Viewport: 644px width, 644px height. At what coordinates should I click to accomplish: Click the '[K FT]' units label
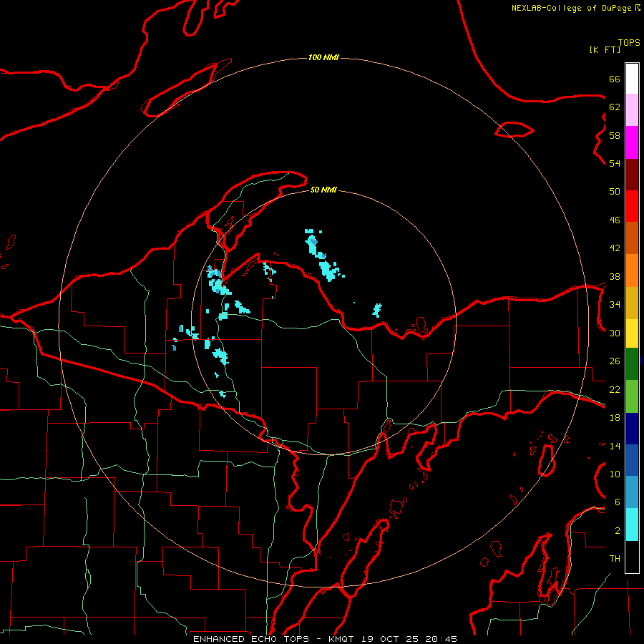pos(605,49)
